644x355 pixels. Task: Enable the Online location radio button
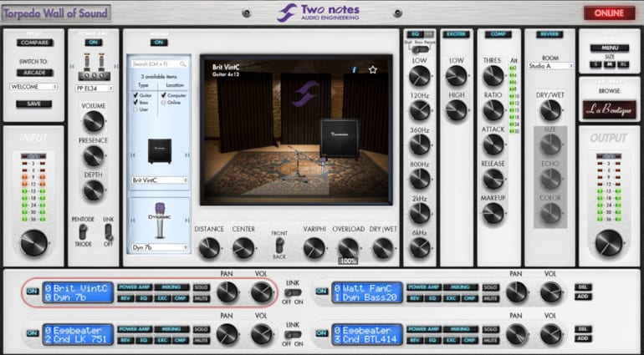[163, 103]
